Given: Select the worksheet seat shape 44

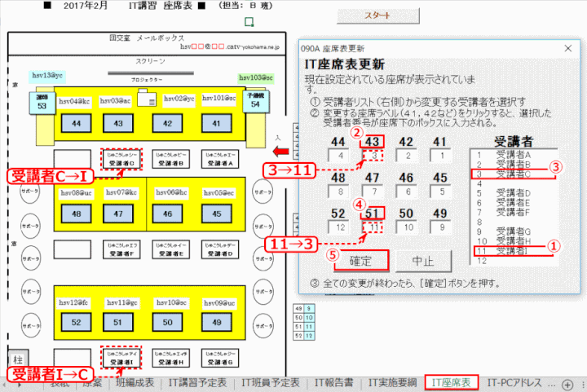Looking at the screenshot, I should click(x=77, y=123).
